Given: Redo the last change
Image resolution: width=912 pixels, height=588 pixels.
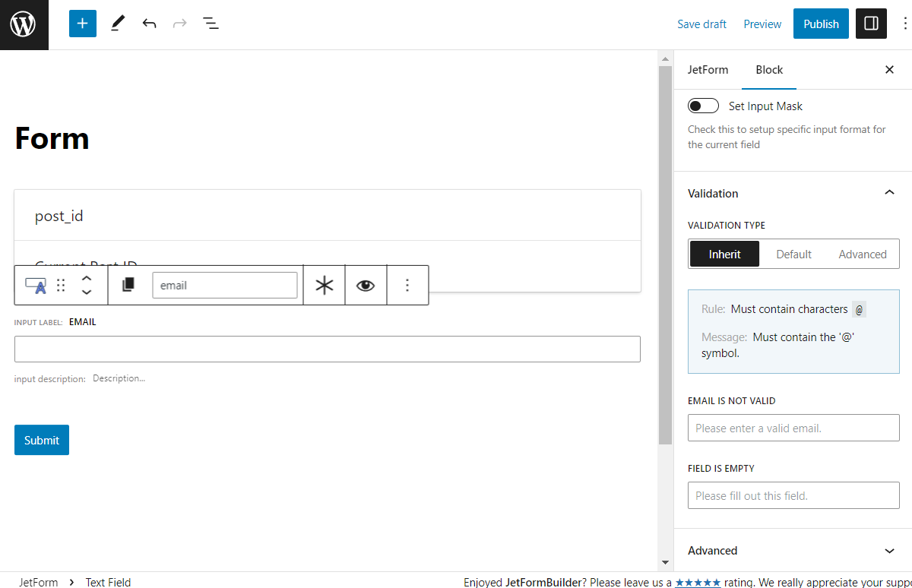Looking at the screenshot, I should point(179,24).
